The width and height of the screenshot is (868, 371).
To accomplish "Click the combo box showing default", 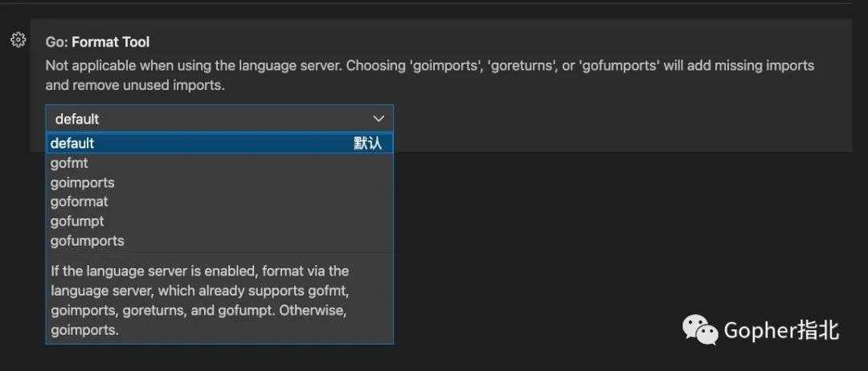I will 219,118.
